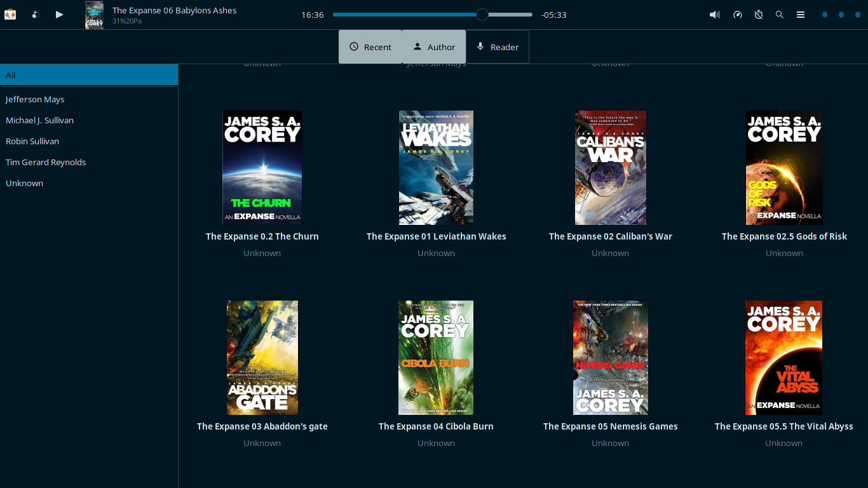Open the hamburger main menu

[801, 15]
